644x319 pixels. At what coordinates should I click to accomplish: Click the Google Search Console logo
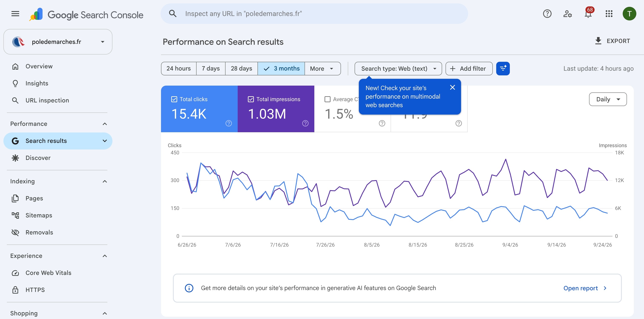click(x=86, y=14)
